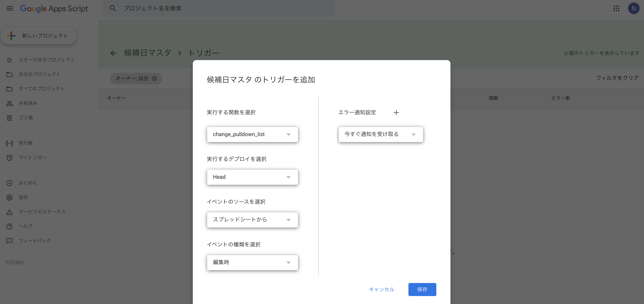Open the change_pulldown_list function dropdown
The width and height of the screenshot is (644, 304).
252,134
